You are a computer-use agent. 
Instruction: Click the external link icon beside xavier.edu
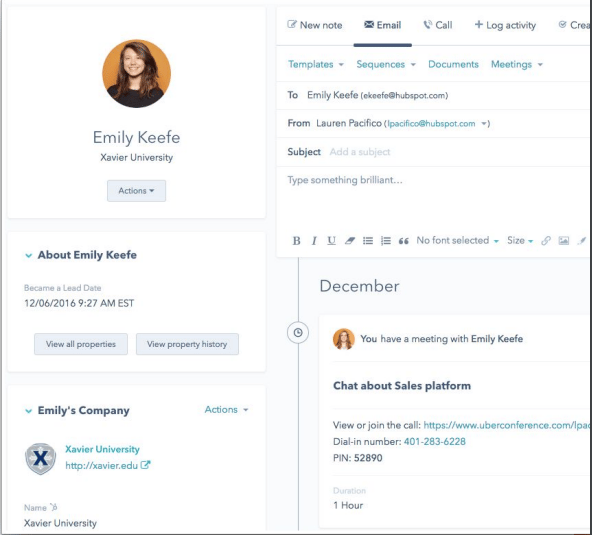tap(145, 465)
